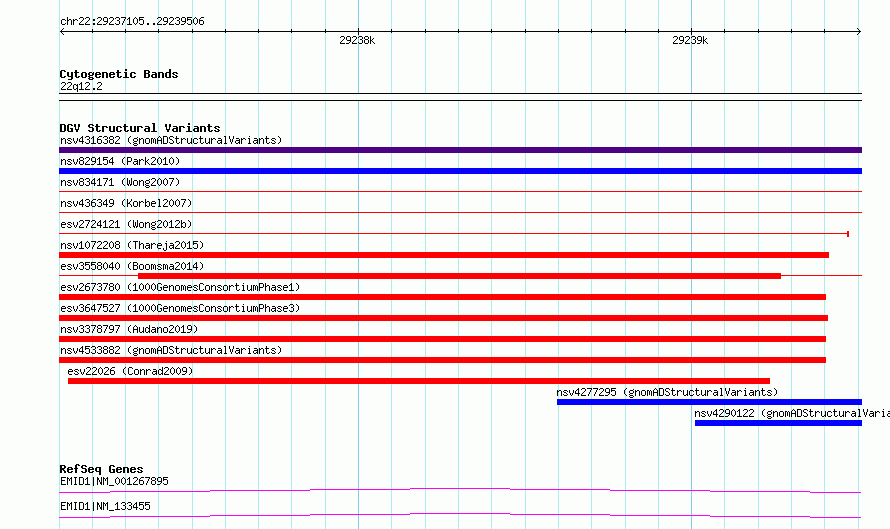Select the dark purple nsv4316382 variant bar
Image resolution: width=890 pixels, height=529 pixels.
(460, 150)
